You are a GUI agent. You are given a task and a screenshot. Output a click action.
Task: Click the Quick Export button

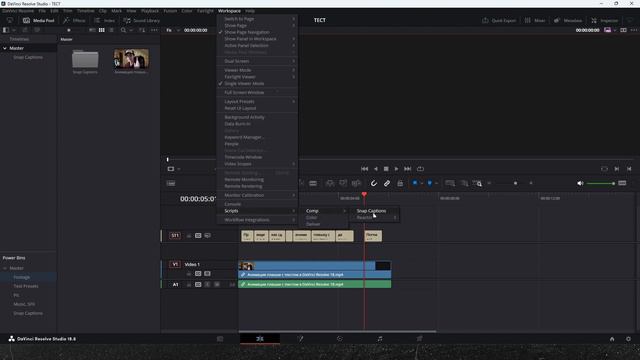(499, 20)
